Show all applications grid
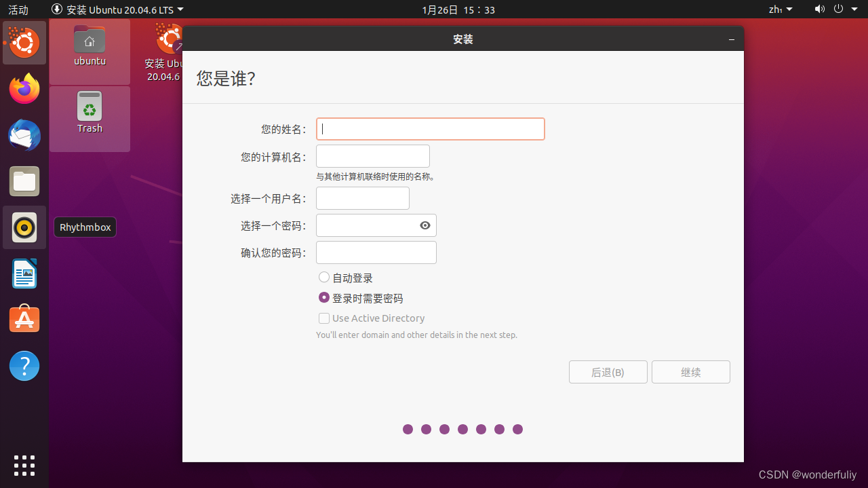868x488 pixels. click(24, 465)
